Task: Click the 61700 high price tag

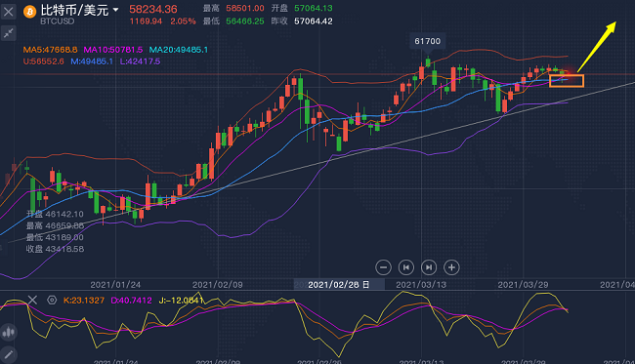Action: click(x=427, y=41)
